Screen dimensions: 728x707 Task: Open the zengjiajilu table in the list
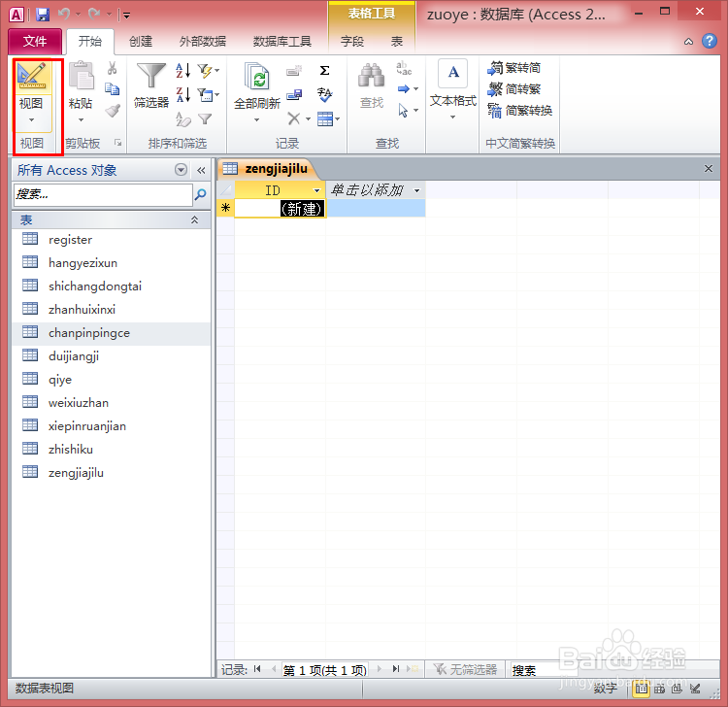111,473
